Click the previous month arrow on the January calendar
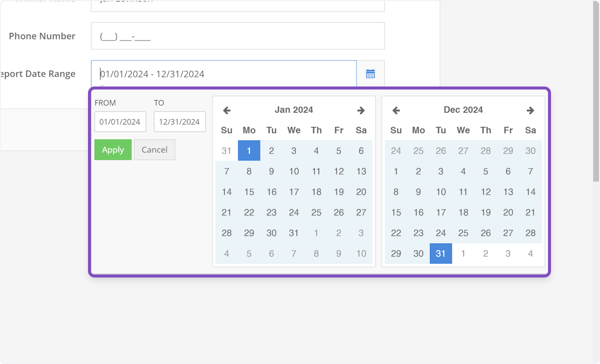Image resolution: width=600 pixels, height=364 pixels. (226, 110)
